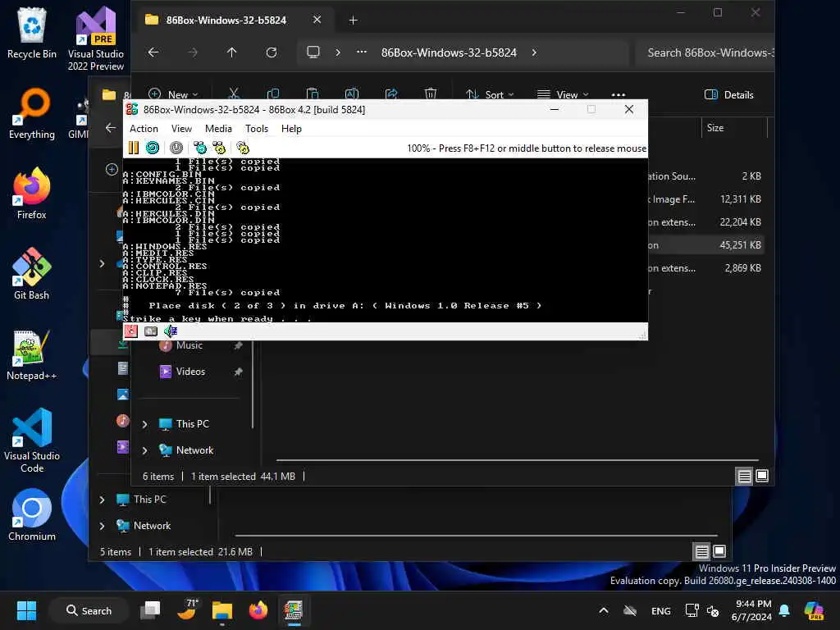Send Ctrl+Alt+Esc to emulated machine
Image resolution: width=840 pixels, height=630 pixels.
219,148
